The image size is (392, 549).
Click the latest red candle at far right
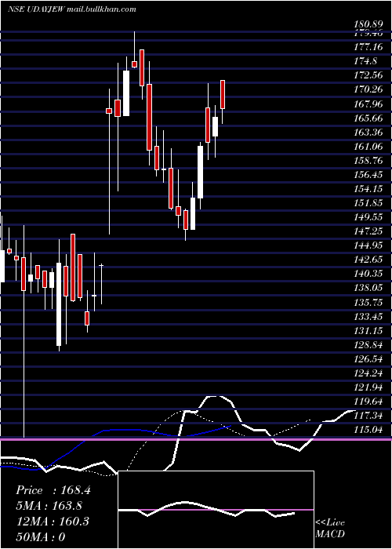(223, 95)
